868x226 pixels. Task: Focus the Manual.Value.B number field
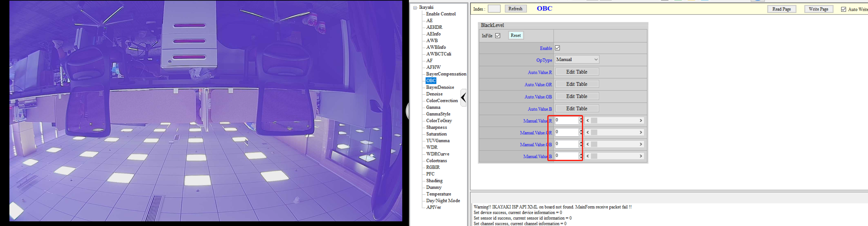[x=567, y=156]
